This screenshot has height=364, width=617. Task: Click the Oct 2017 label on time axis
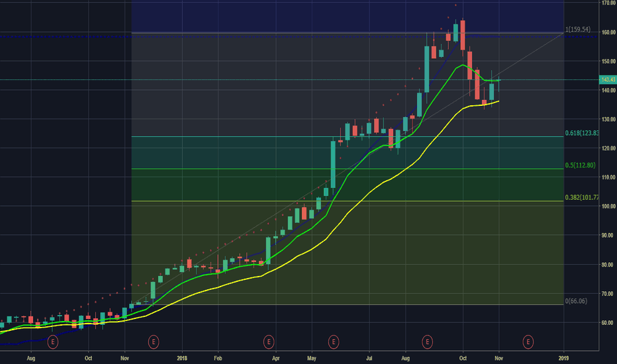coord(89,359)
